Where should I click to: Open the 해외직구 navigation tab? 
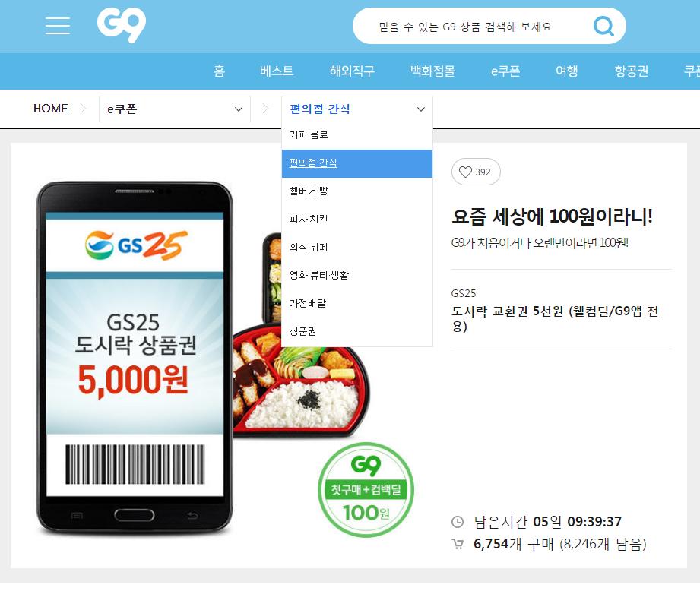tap(352, 71)
